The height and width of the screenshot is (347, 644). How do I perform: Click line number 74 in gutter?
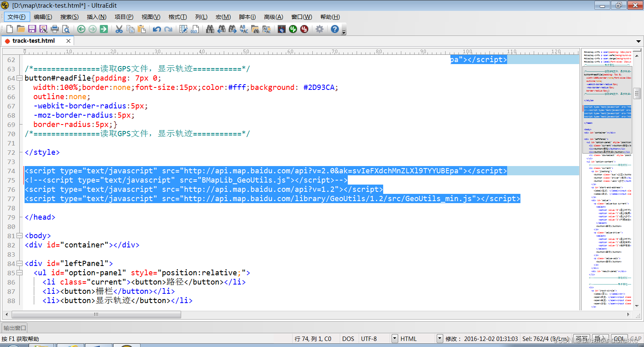[x=11, y=171]
